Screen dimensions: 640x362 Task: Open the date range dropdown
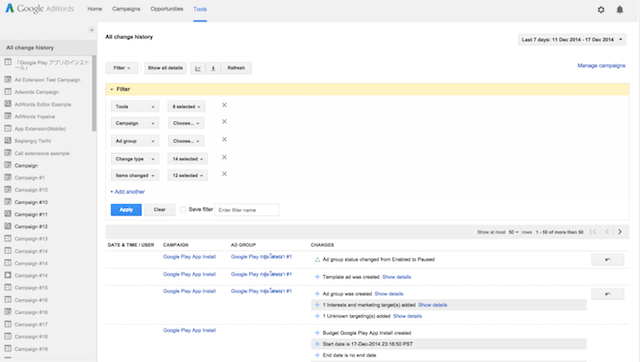[572, 40]
